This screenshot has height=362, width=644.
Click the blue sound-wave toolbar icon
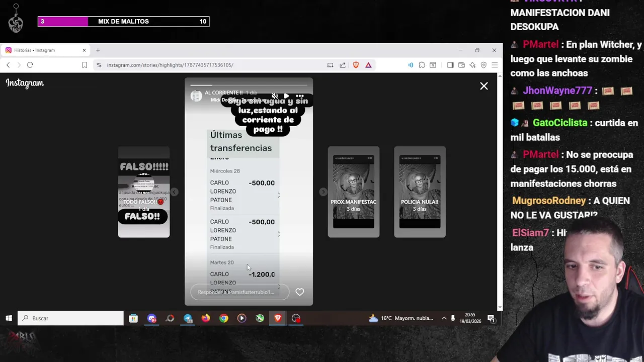[x=411, y=65]
